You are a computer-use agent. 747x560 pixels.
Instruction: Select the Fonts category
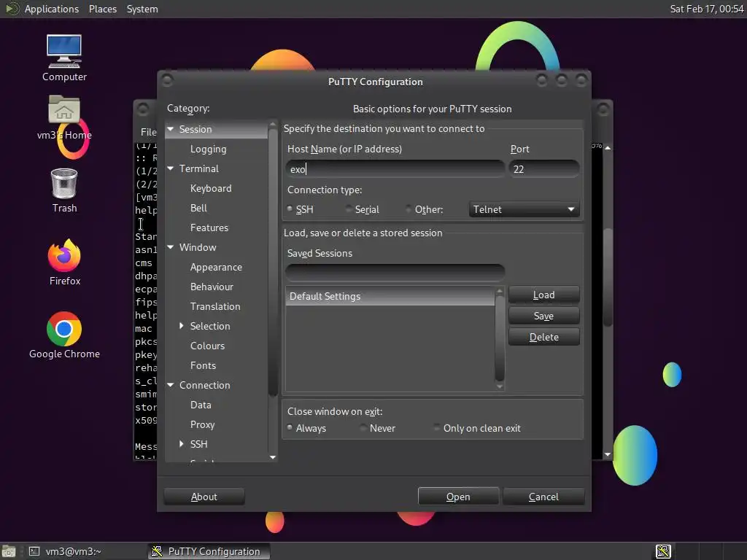coord(203,365)
